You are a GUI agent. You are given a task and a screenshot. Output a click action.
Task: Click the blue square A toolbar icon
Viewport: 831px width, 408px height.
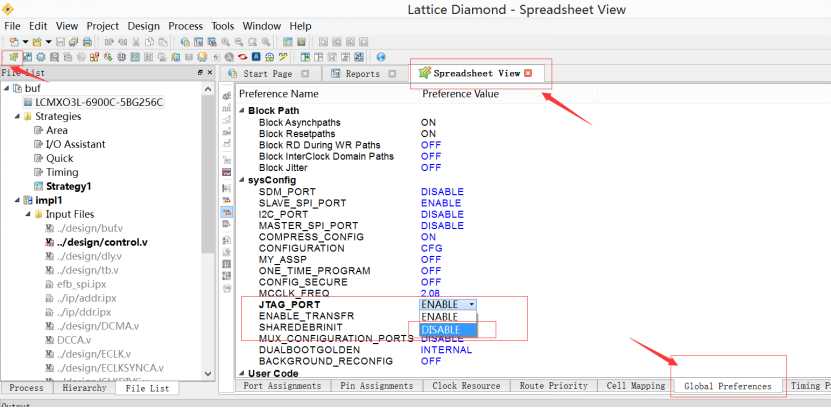[256, 57]
